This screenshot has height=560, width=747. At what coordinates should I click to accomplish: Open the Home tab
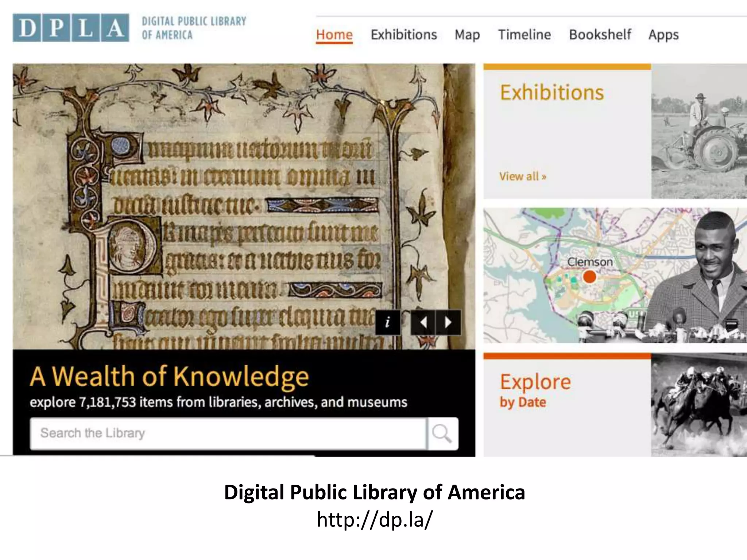pyautogui.click(x=334, y=35)
